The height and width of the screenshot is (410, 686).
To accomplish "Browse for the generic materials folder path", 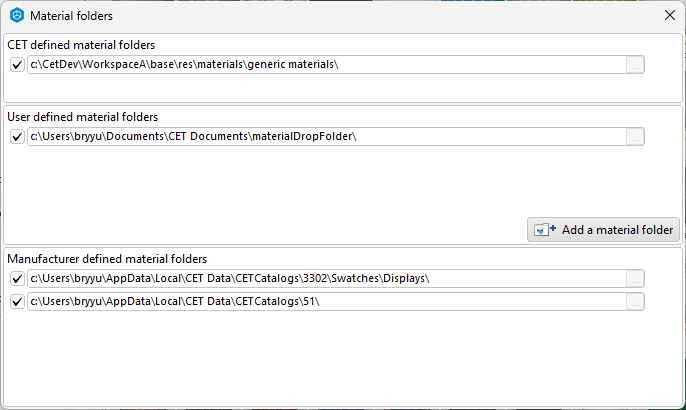I will pyautogui.click(x=635, y=65).
